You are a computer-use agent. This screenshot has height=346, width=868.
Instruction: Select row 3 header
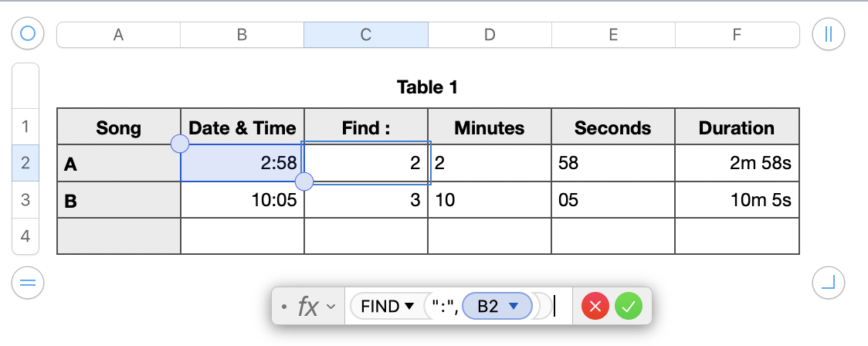[x=25, y=200]
